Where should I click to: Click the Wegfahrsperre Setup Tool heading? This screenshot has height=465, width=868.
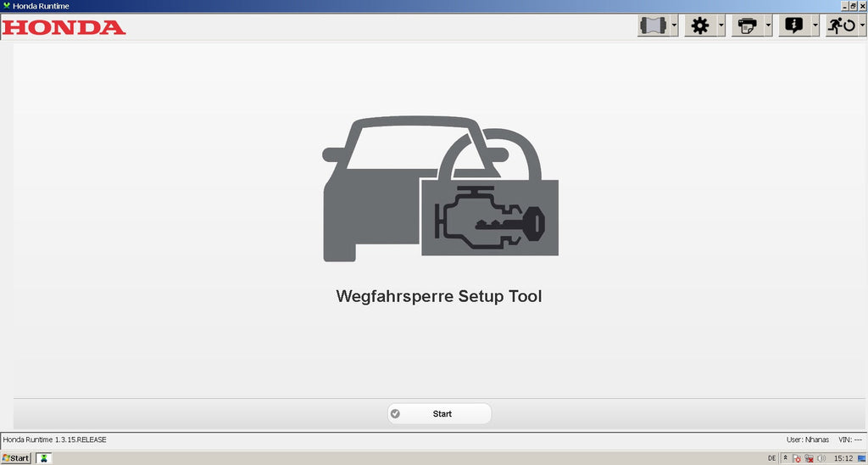point(439,296)
